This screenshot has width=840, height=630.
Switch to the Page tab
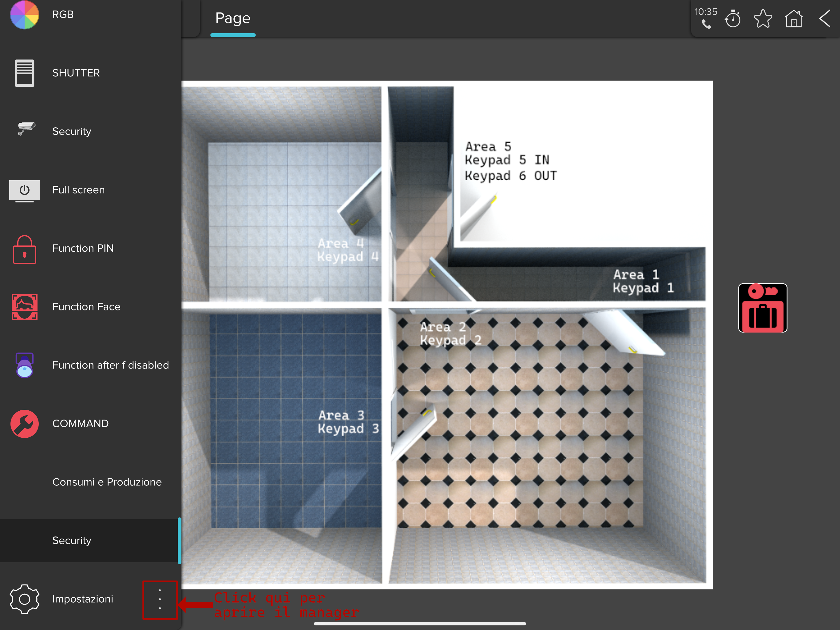(x=233, y=18)
